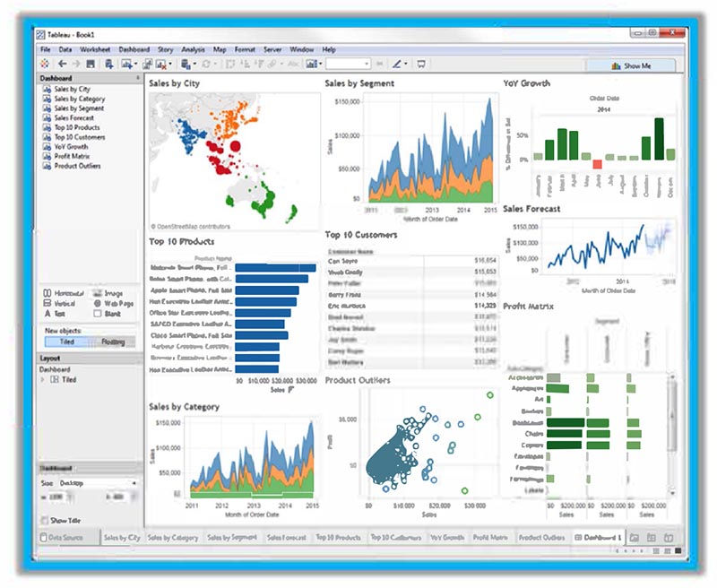Enable the Show Title checkbox
The width and height of the screenshot is (717, 588).
pyautogui.click(x=46, y=520)
